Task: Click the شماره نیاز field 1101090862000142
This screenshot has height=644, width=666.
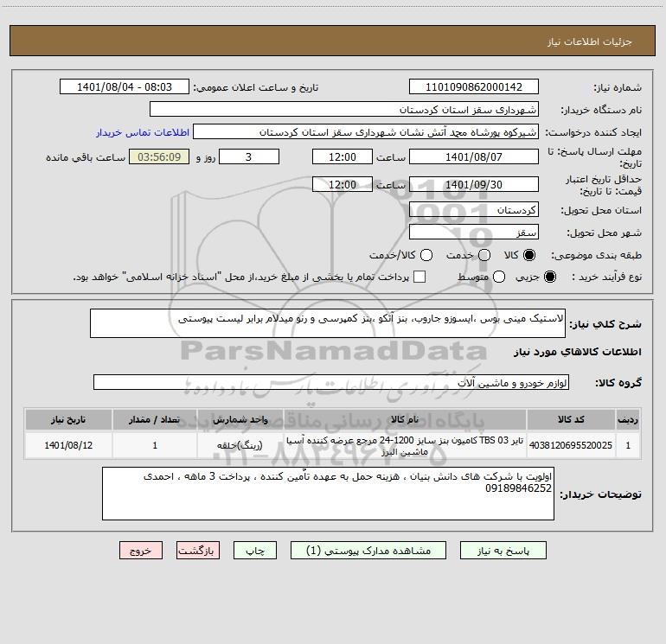Action: [x=474, y=86]
